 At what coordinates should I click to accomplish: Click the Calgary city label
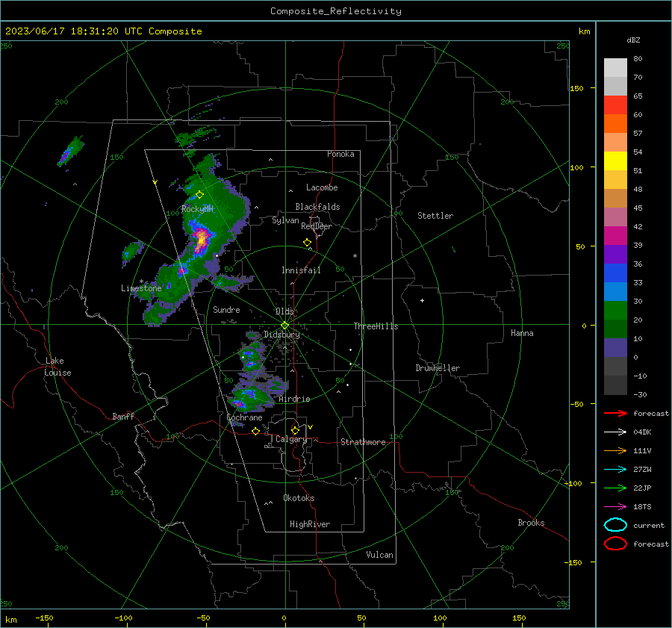tap(291, 439)
